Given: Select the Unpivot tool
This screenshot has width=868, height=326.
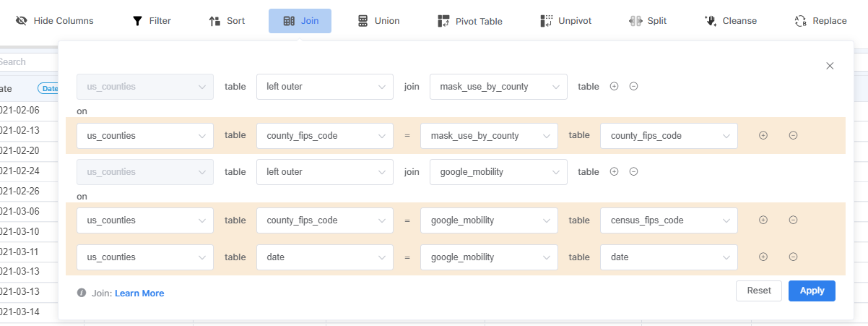Looking at the screenshot, I should click(x=565, y=21).
